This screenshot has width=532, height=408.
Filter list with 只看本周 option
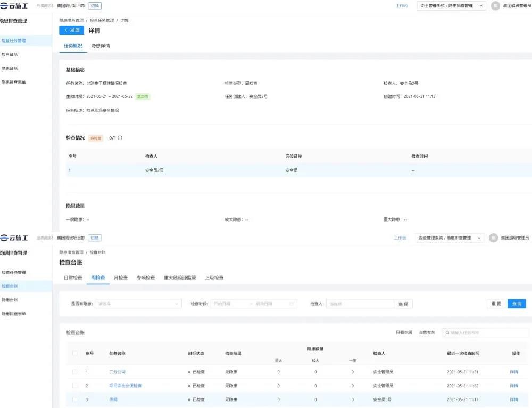coord(404,333)
